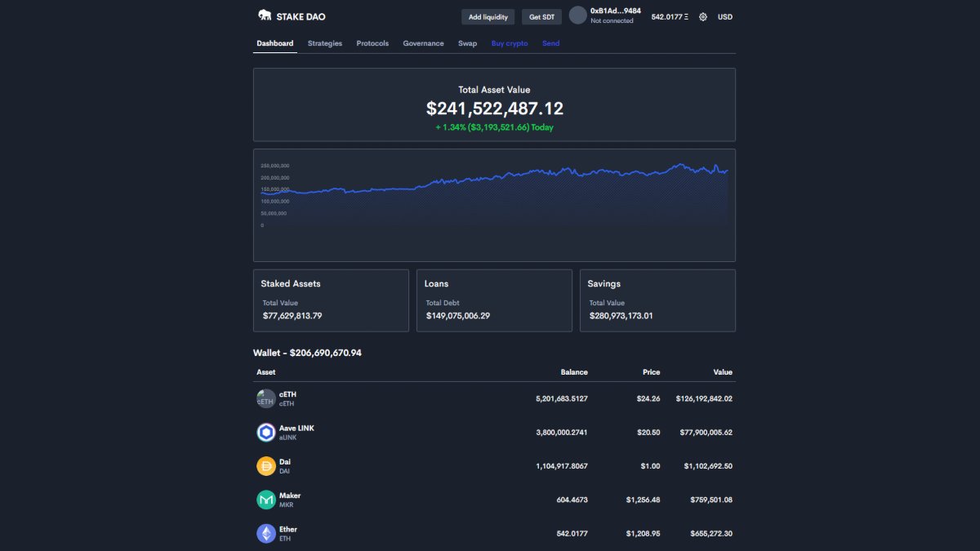Select the Dai token icon
Viewport: 980px width, 551px height.
coord(265,465)
